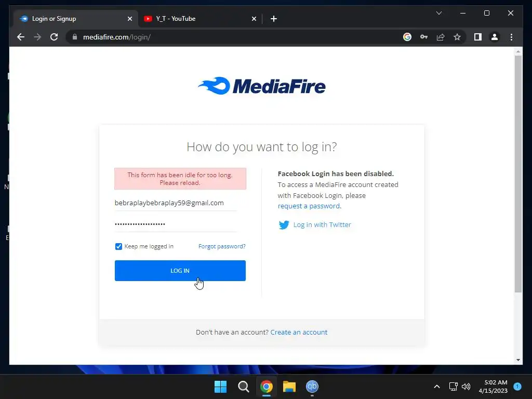
Task: Click the Create an account link
Action: [299, 332]
